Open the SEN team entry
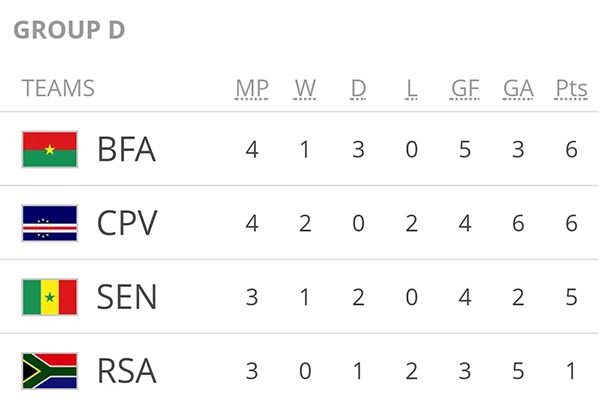The width and height of the screenshot is (600, 400). pos(127,297)
